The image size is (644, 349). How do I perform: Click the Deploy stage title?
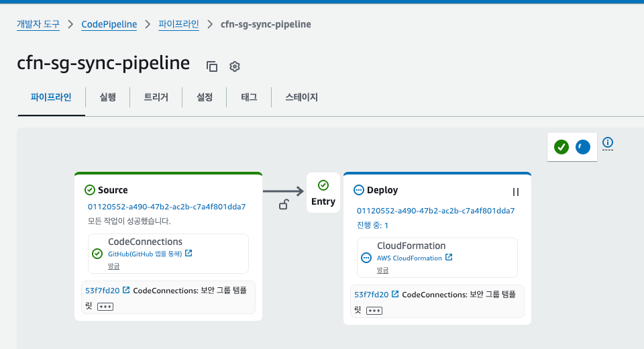[382, 190]
